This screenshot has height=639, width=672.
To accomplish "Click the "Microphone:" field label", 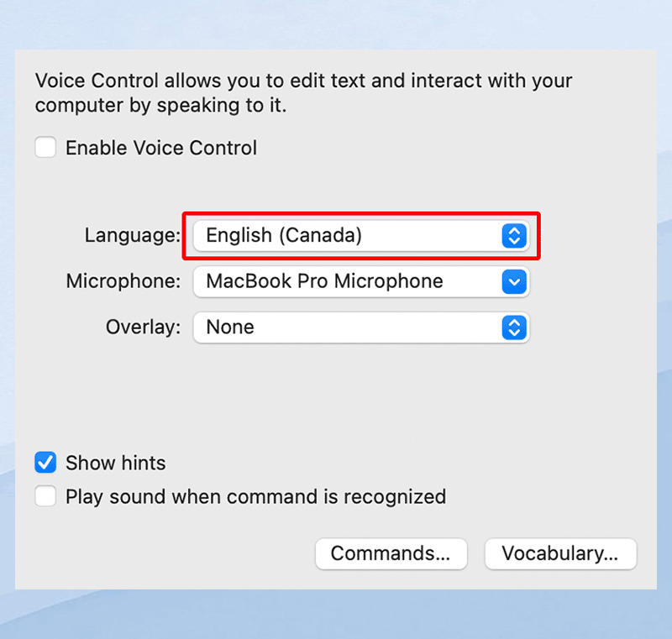I will click(x=123, y=282).
